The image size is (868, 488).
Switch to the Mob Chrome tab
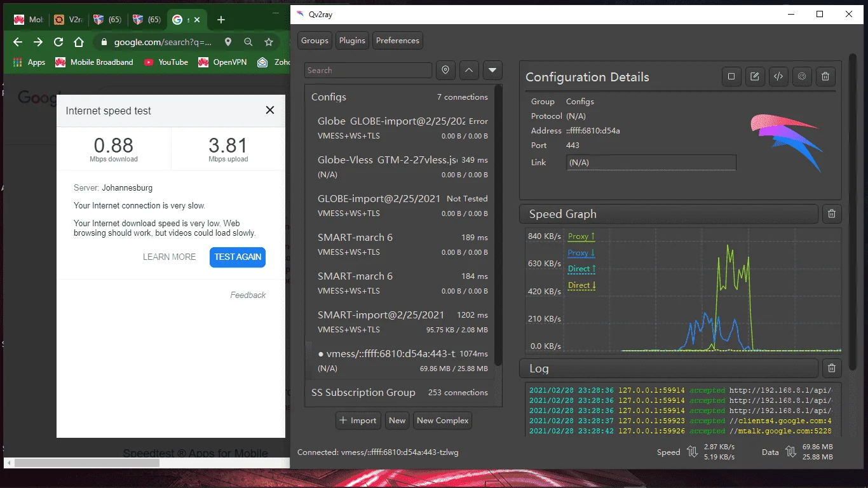click(28, 20)
